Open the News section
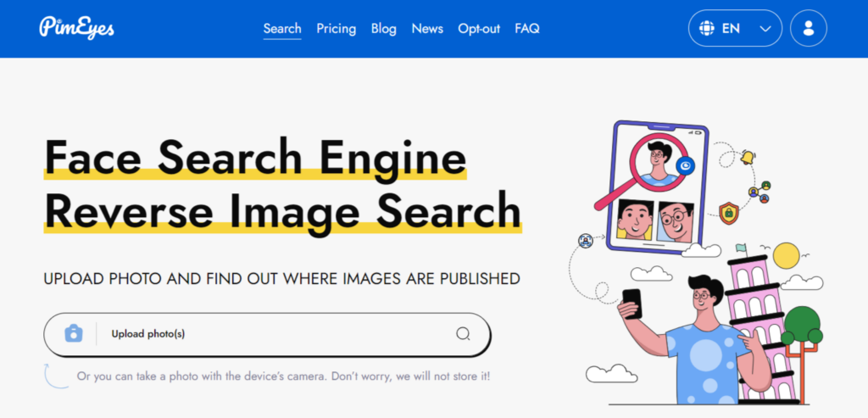The height and width of the screenshot is (418, 868). coord(427,29)
